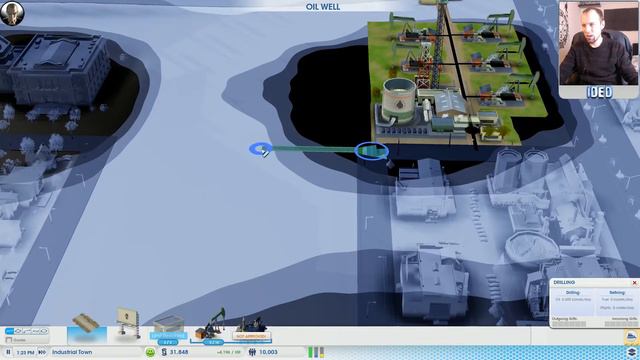Pause the game simulation

tap(8, 352)
